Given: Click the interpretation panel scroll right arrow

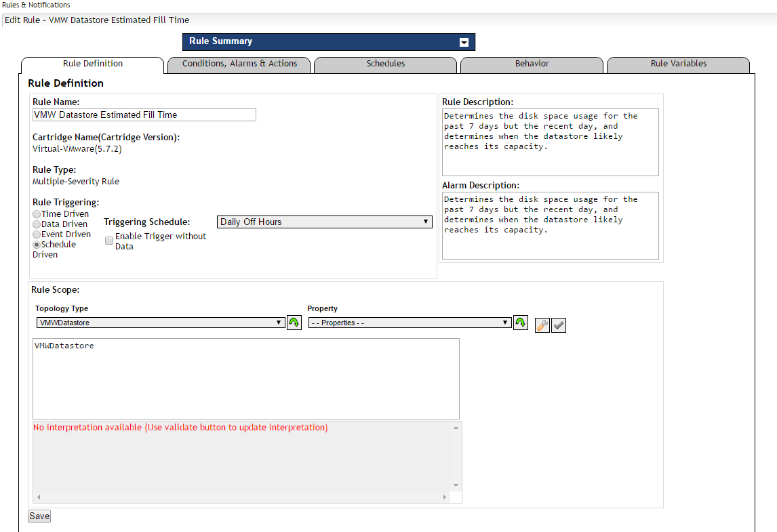Looking at the screenshot, I should (445, 497).
